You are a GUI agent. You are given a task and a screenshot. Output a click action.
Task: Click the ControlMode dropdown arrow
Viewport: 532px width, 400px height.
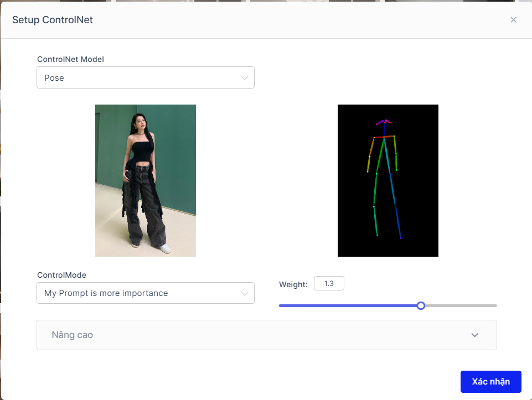245,293
